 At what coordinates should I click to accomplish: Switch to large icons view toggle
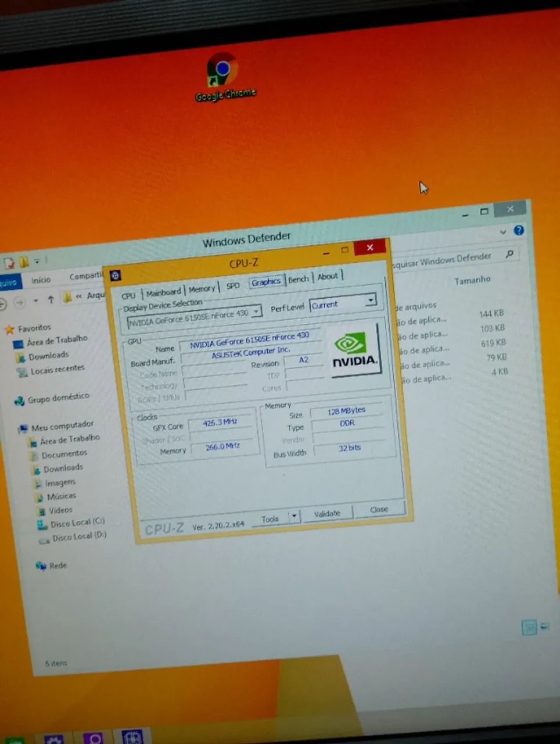[x=545, y=627]
